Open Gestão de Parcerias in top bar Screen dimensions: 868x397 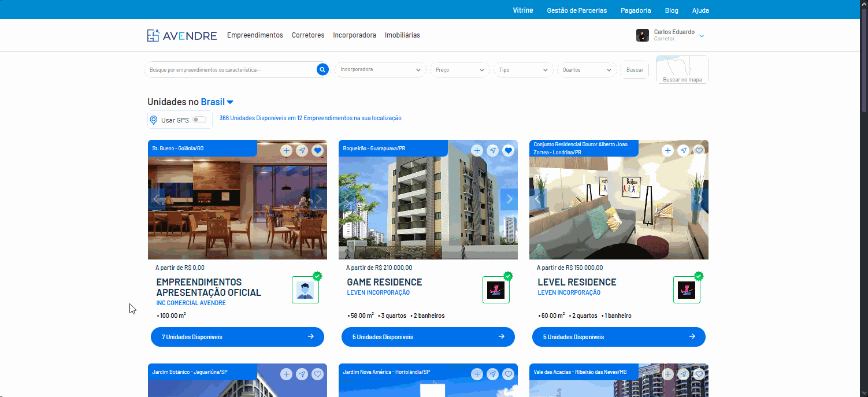(x=577, y=10)
